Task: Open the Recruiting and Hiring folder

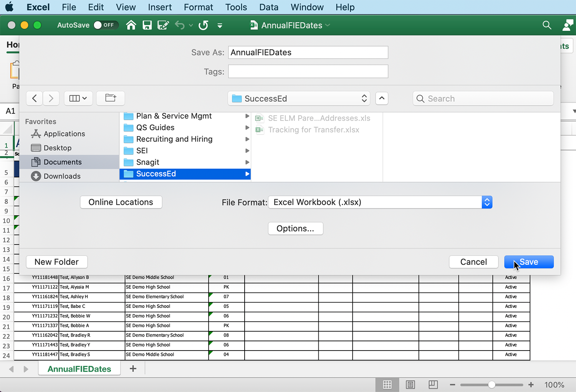Action: click(185, 139)
